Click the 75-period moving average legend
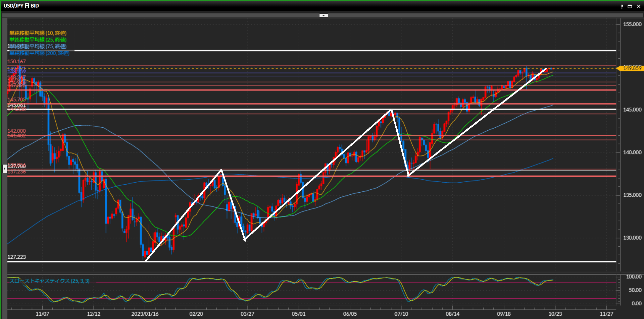 38,46
